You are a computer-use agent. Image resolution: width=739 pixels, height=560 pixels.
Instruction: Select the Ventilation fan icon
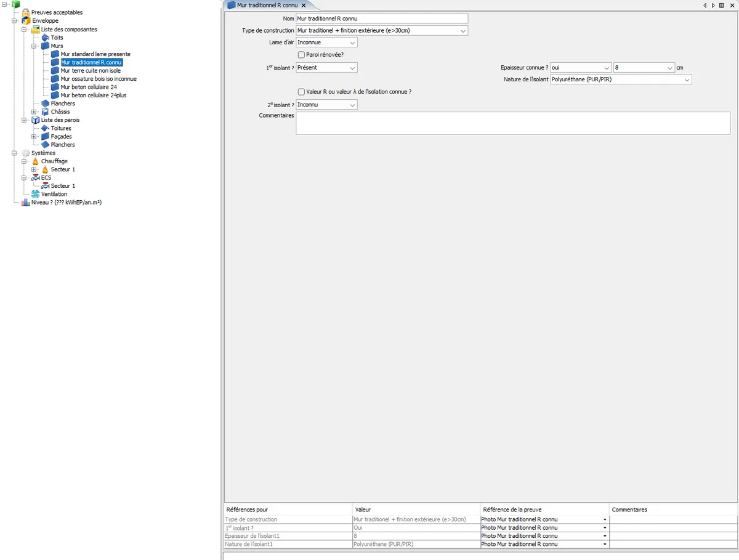coord(35,194)
